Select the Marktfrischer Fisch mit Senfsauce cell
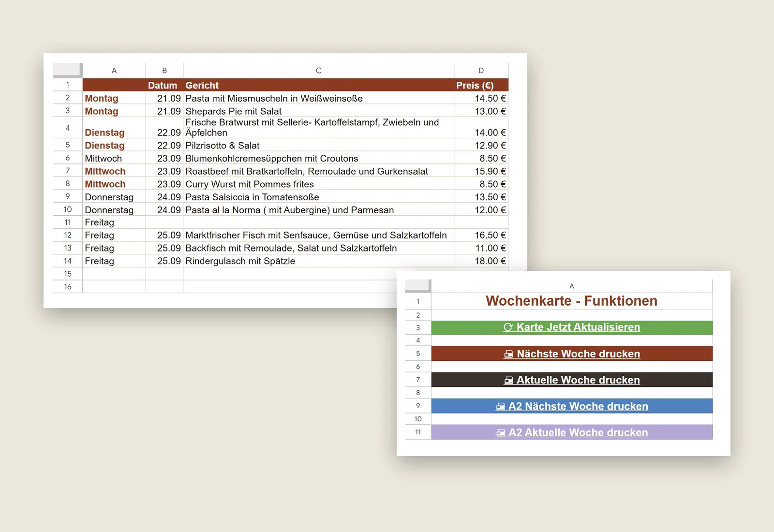Viewport: 774px width, 532px height. tap(318, 235)
